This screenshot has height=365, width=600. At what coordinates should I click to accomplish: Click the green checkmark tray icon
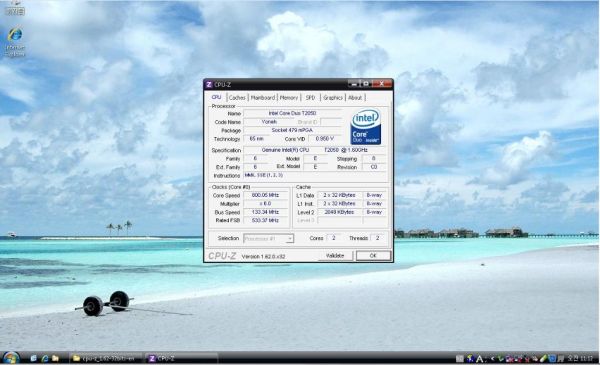[x=500, y=358]
